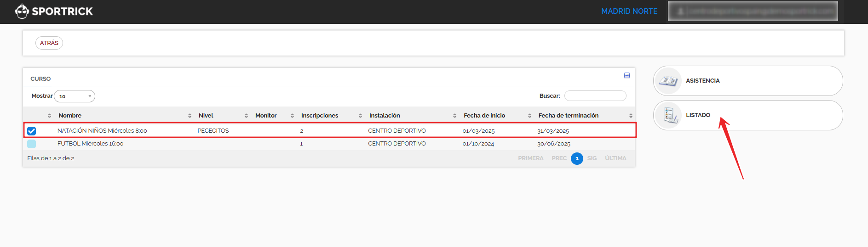This screenshot has width=868, height=247.
Task: Sort by the Fecha de terminación arrows
Action: pos(631,116)
